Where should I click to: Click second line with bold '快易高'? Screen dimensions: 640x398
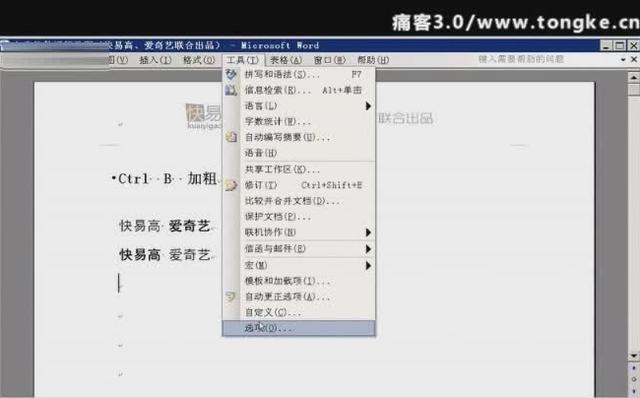pos(164,255)
